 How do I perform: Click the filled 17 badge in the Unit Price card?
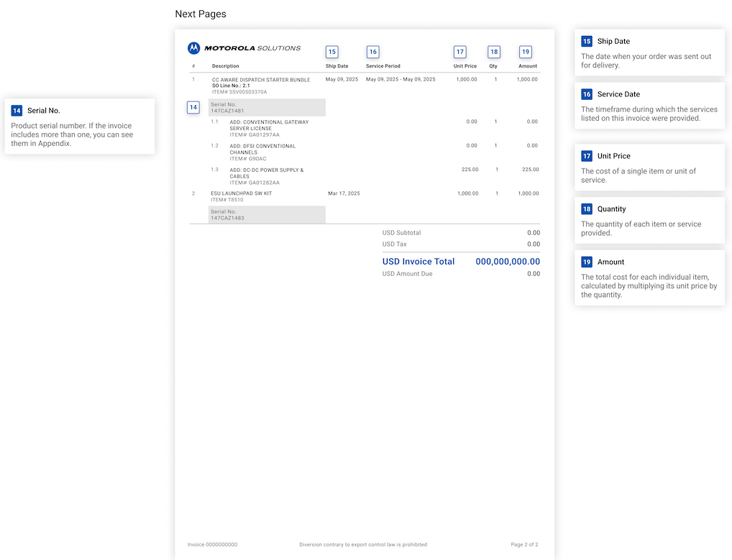[x=587, y=156]
